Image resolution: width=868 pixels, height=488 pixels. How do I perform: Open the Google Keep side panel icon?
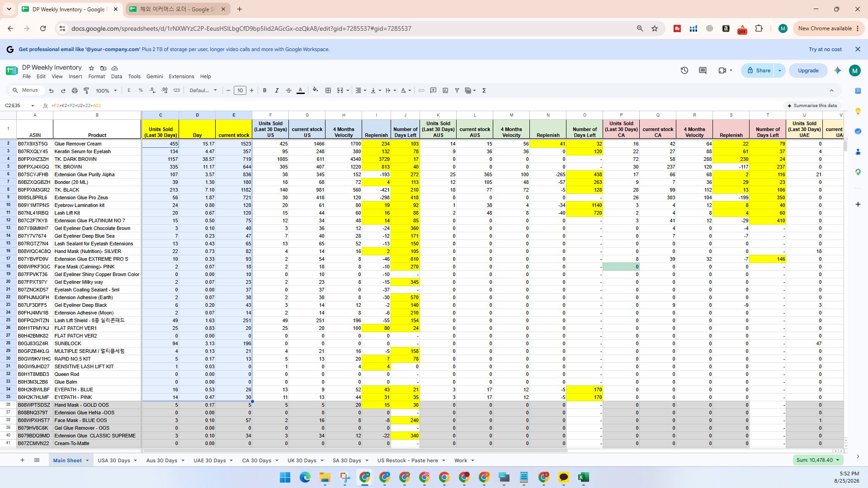tap(858, 111)
